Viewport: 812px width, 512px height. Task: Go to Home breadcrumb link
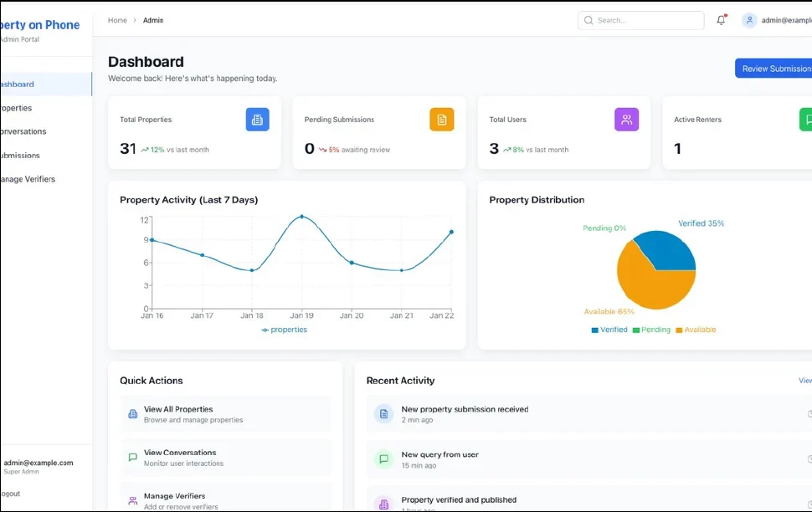pos(117,20)
